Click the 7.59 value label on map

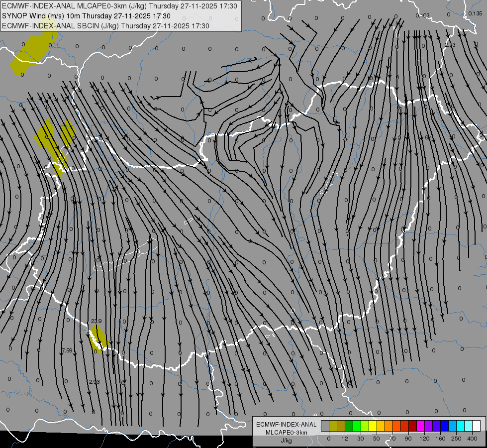click(x=67, y=351)
